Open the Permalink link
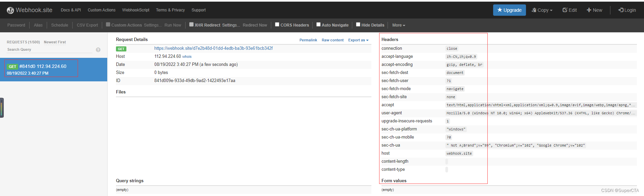 point(308,40)
